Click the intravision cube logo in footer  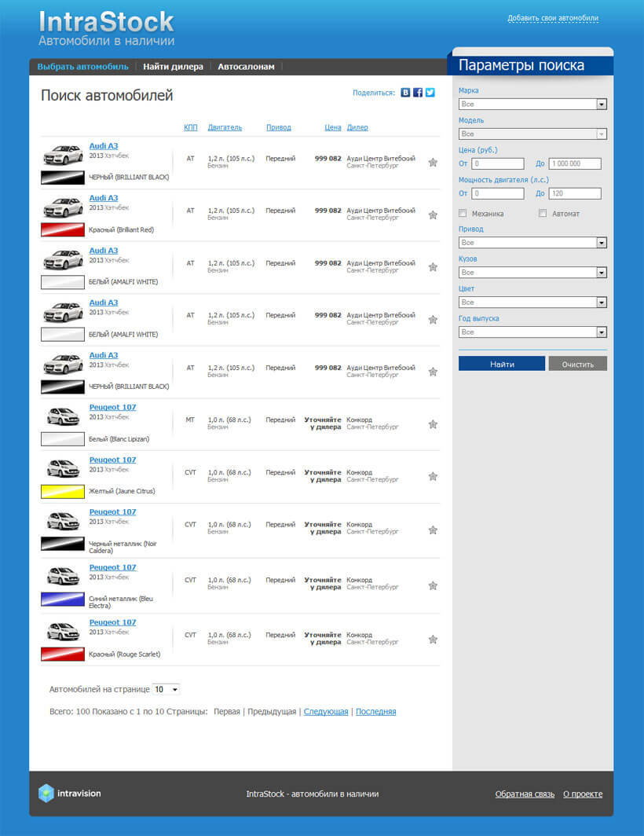click(46, 794)
